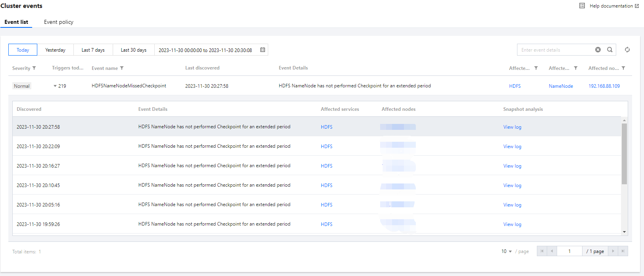The width and height of the screenshot is (644, 276).
Task: Go to the last page button
Action: point(623,251)
